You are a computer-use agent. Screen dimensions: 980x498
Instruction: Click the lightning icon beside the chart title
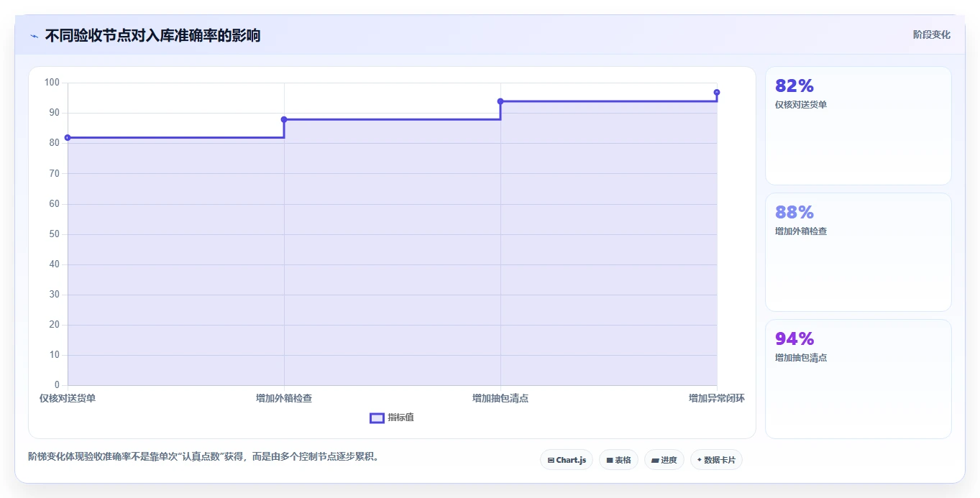34,36
